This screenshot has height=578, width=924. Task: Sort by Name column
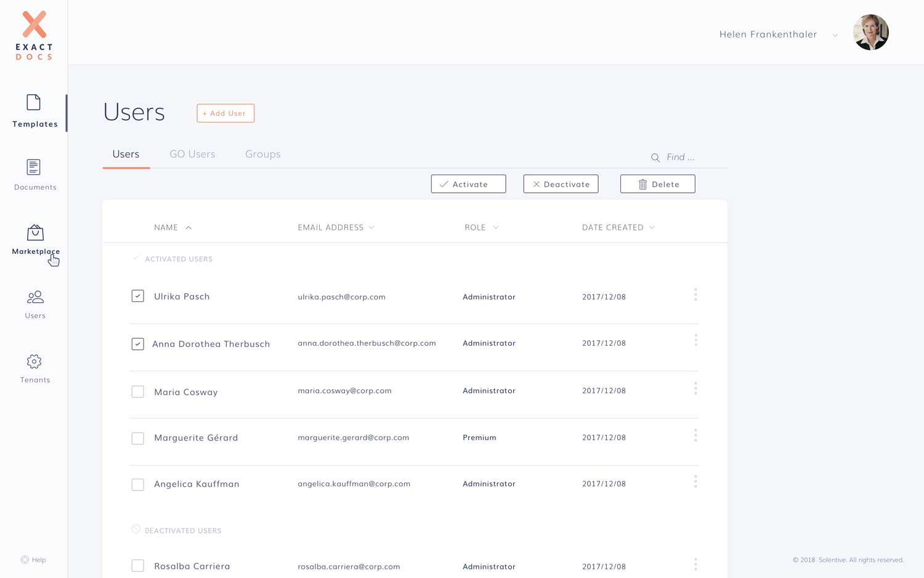tap(172, 227)
